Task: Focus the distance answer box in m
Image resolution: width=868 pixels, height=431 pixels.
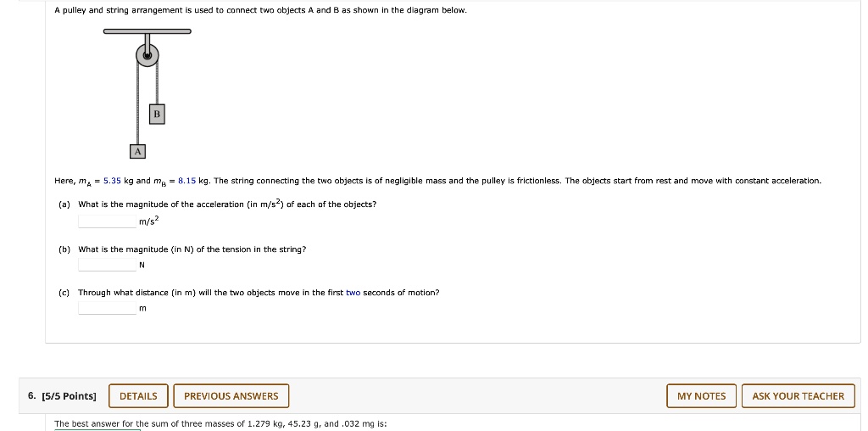Action: [x=107, y=308]
